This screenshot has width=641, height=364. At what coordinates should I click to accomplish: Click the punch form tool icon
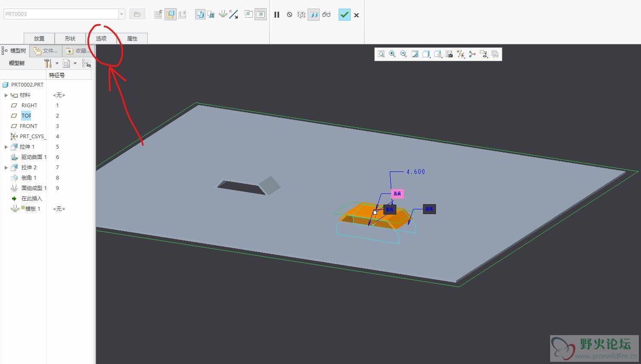click(223, 14)
